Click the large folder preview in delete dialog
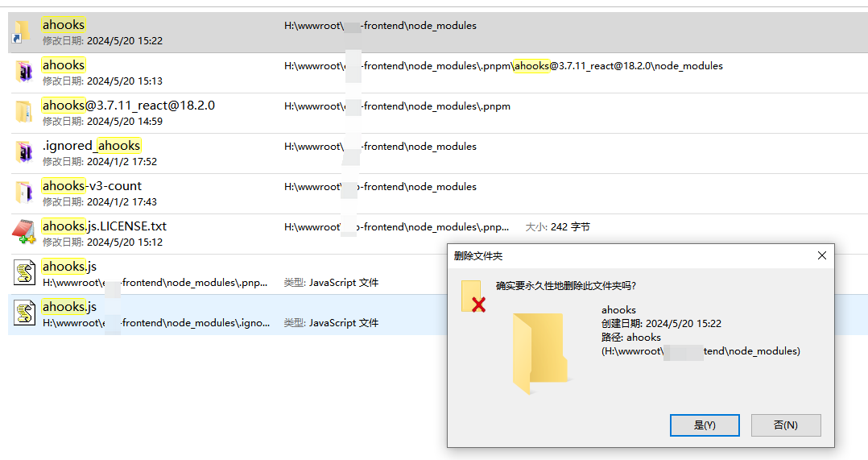The width and height of the screenshot is (868, 460). click(540, 353)
